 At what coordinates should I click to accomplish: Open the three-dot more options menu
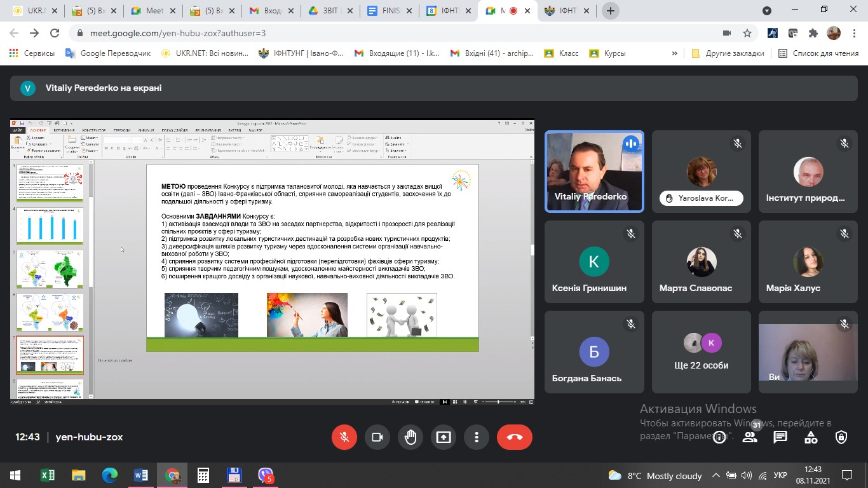pyautogui.click(x=476, y=437)
